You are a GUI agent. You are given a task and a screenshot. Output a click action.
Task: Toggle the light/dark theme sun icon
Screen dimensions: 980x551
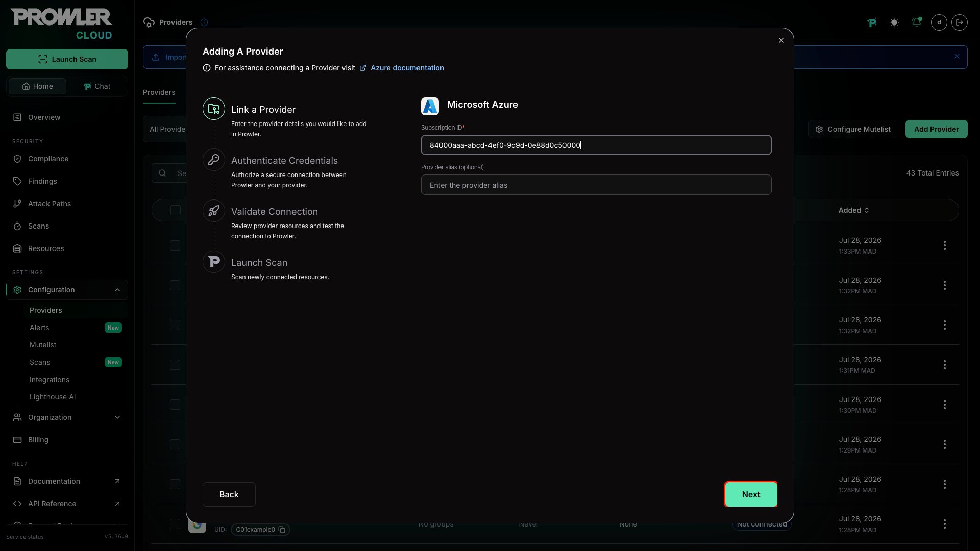[x=894, y=22]
